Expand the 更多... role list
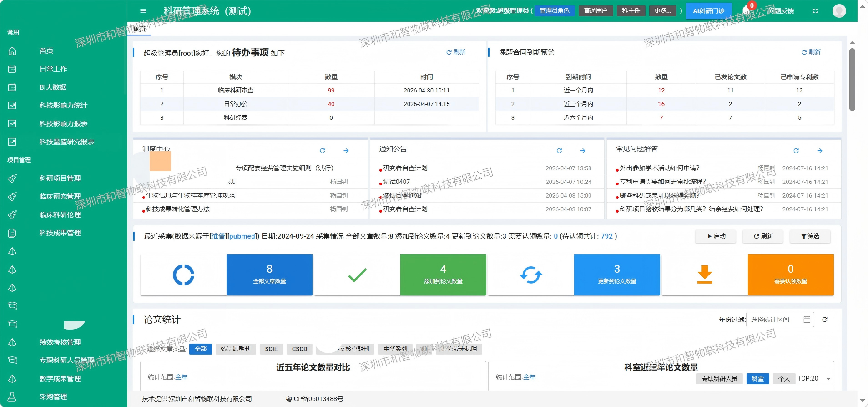This screenshot has height=407, width=868. click(x=663, y=11)
